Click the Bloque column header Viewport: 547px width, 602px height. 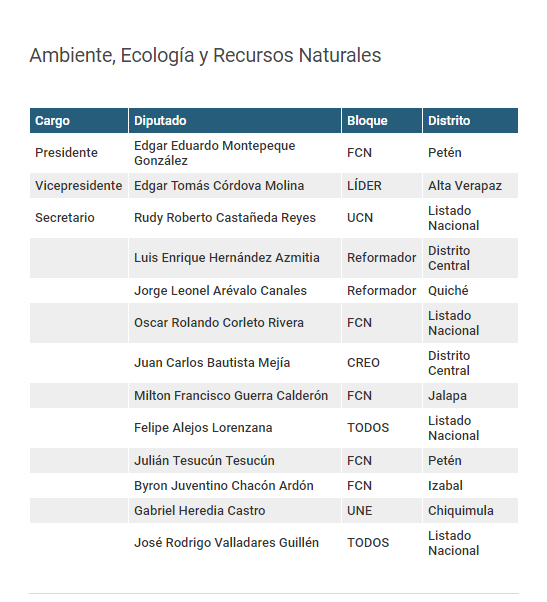click(x=382, y=121)
